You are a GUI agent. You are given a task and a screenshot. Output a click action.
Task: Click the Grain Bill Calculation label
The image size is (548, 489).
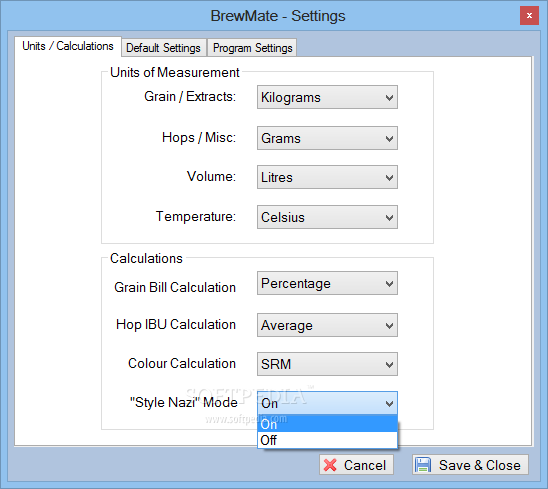[175, 287]
